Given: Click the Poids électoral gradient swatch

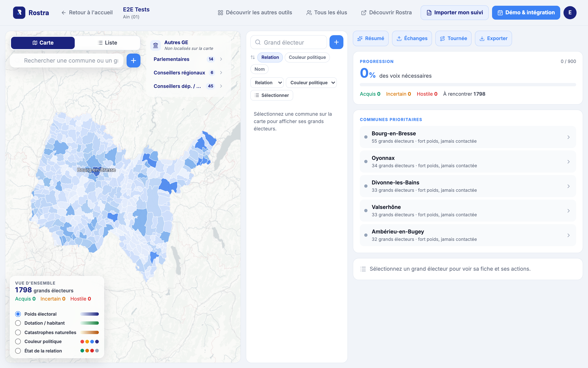Looking at the screenshot, I should pyautogui.click(x=89, y=314).
